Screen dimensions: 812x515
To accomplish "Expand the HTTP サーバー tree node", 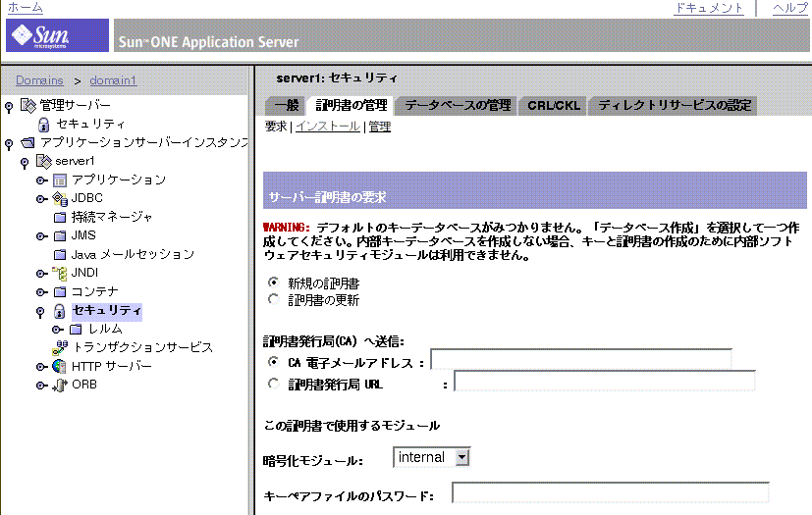I will [x=41, y=367].
